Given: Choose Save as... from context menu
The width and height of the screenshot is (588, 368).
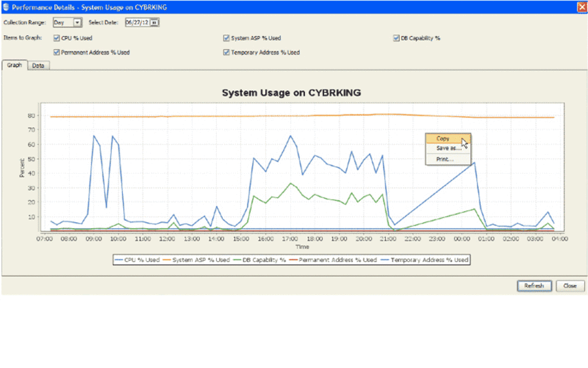Looking at the screenshot, I should (448, 148).
